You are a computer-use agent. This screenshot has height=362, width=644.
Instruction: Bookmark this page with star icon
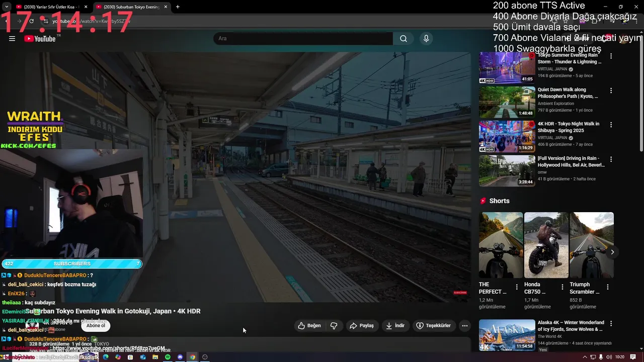coord(566,22)
